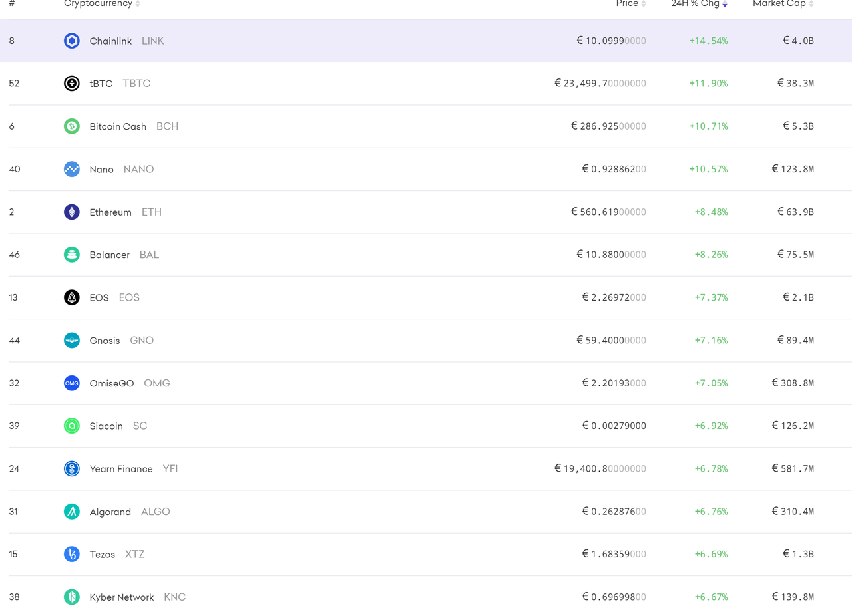Click the +8.26% change value
Screen dimensions: 852x616
(711, 255)
